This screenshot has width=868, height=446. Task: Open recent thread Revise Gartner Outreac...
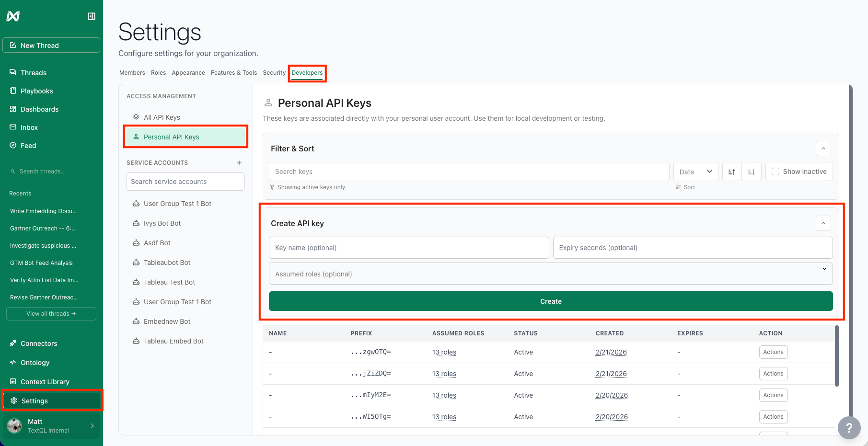(x=44, y=297)
